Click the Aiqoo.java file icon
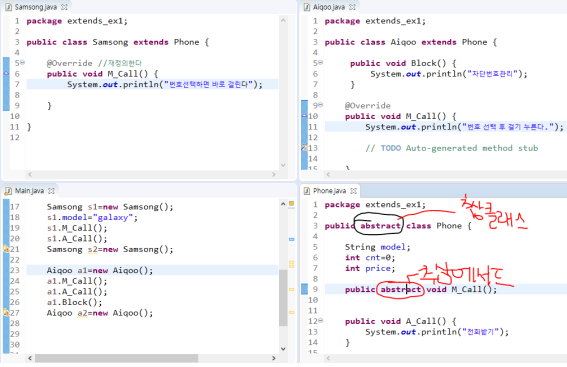The image size is (567, 367). (307, 7)
